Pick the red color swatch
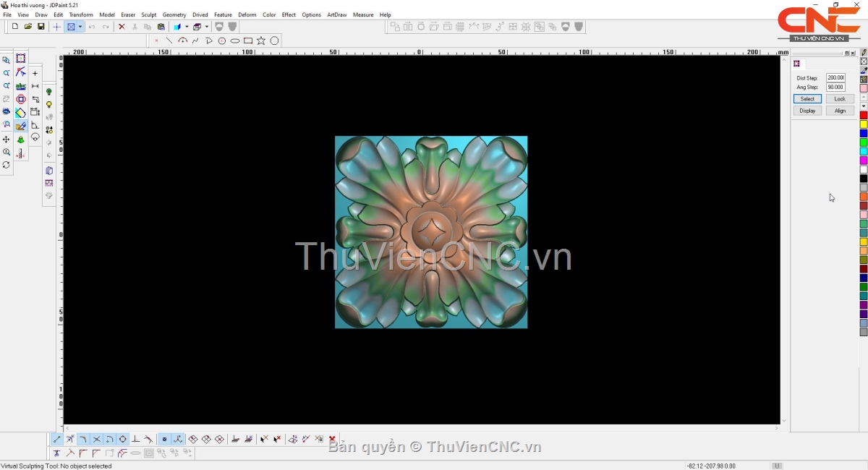This screenshot has width=868, height=470. (864, 116)
